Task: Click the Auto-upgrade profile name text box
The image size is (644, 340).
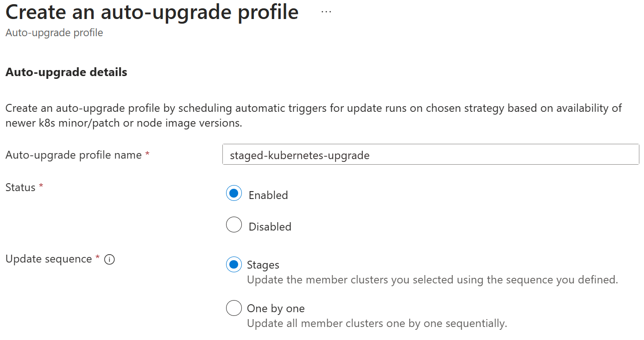Action: pos(430,155)
